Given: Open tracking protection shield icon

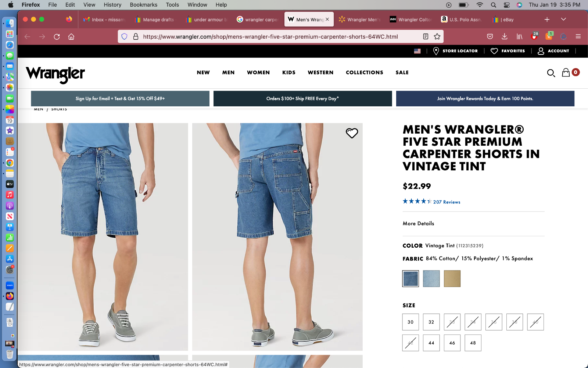Looking at the screenshot, I should coord(124,36).
